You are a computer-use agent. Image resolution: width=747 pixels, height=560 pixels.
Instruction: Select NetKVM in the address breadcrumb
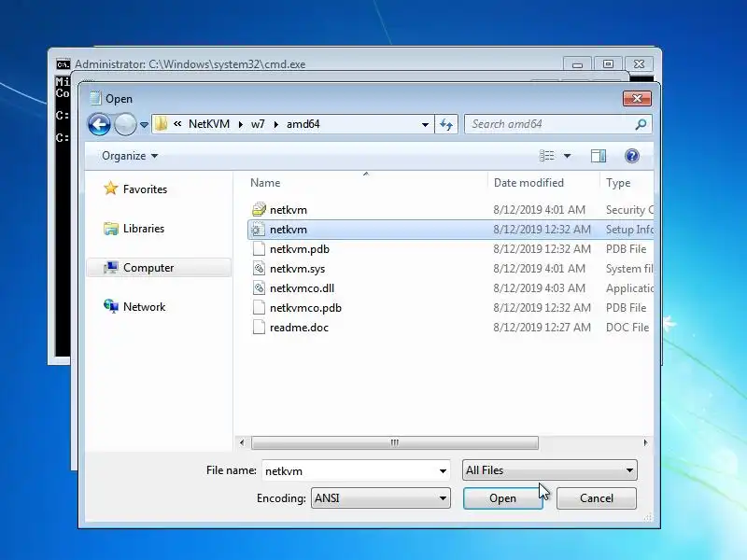[208, 124]
